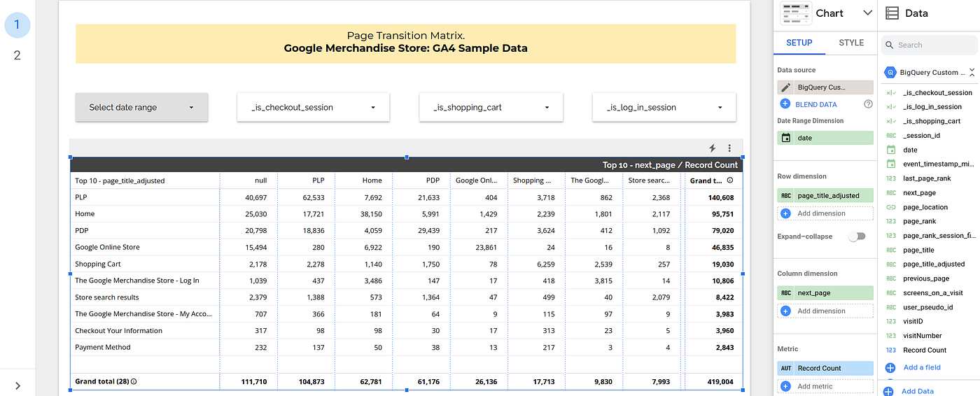This screenshot has width=980, height=396.
Task: Click the Store search results row label
Action: pyautogui.click(x=107, y=297)
